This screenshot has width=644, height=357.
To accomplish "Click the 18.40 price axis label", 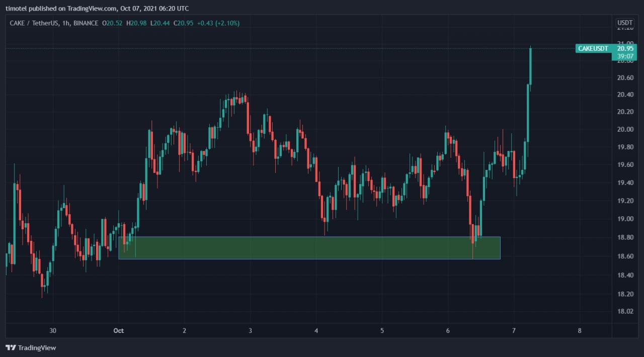I will coord(625,275).
